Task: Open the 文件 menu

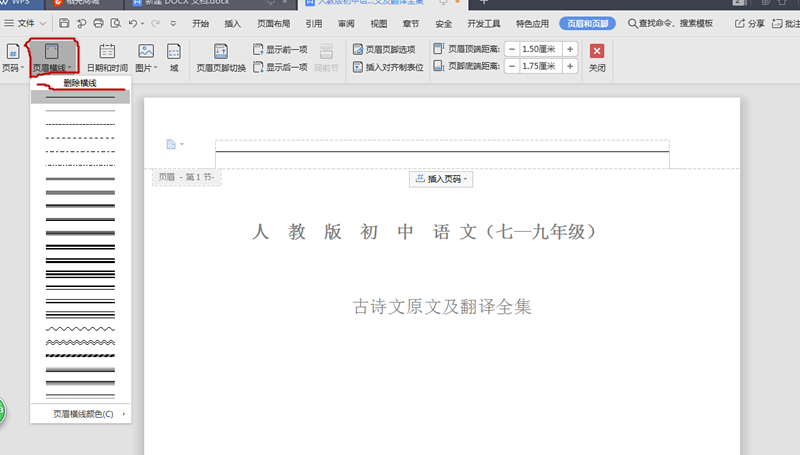Action: click(25, 23)
